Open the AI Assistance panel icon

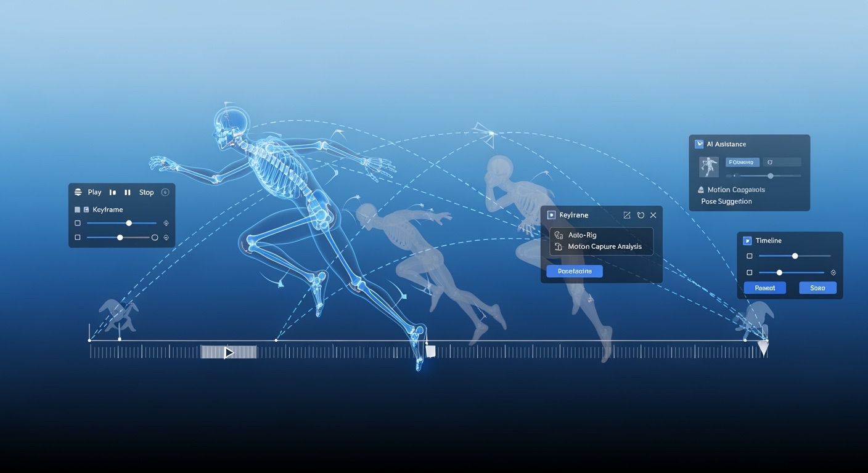click(699, 144)
